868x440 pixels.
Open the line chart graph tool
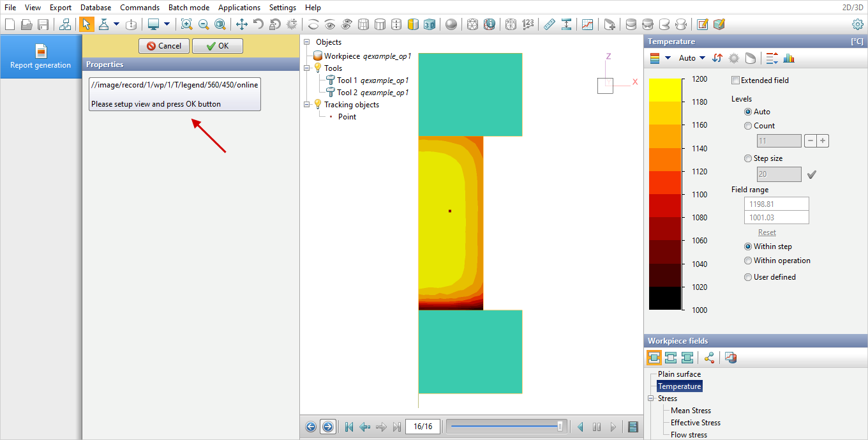click(587, 24)
